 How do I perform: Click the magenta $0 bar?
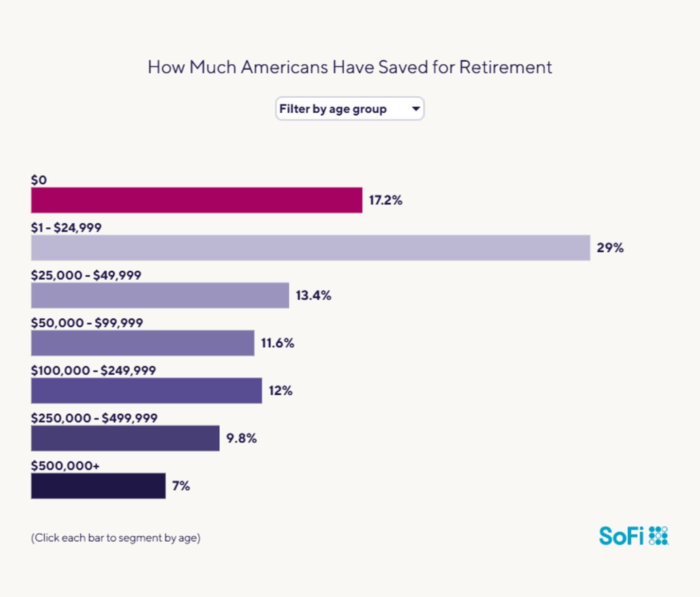[x=196, y=200]
